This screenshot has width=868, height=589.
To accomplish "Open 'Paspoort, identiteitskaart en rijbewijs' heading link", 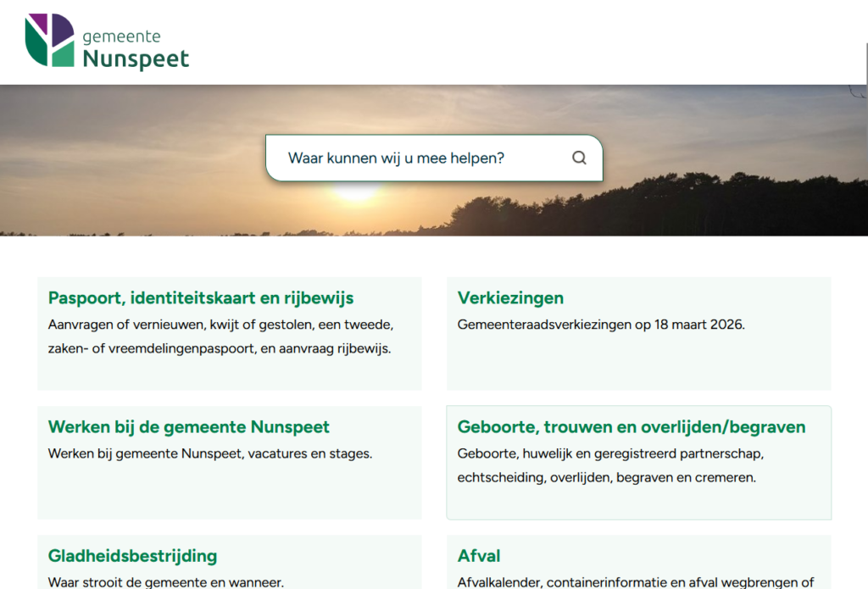I will (201, 298).
